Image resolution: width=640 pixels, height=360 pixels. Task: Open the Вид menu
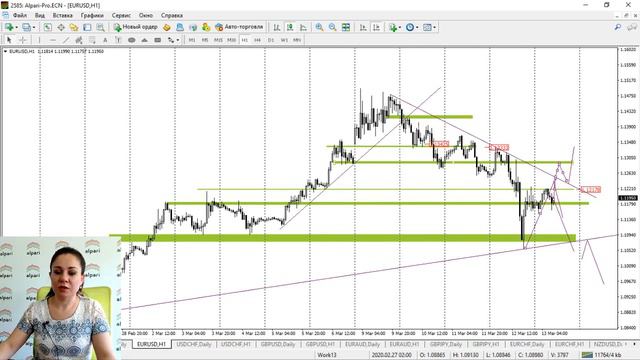tap(40, 16)
